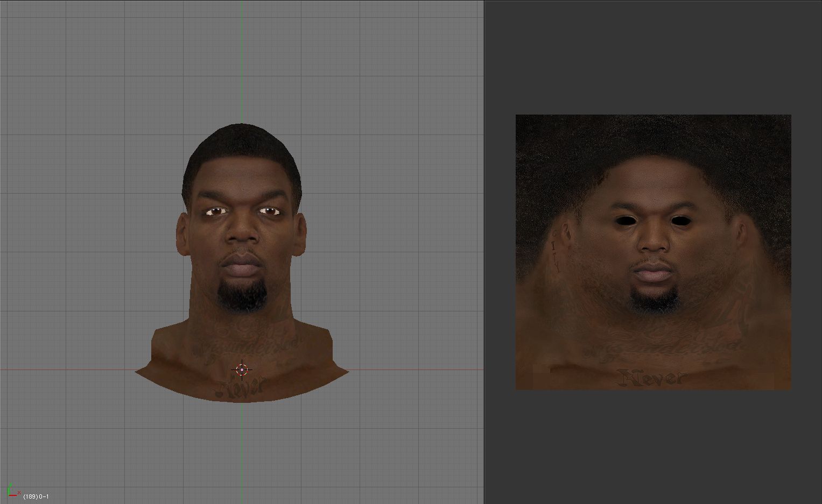Click empty dark area below the texture image
The width and height of the screenshot is (822, 504).
pyautogui.click(x=653, y=446)
